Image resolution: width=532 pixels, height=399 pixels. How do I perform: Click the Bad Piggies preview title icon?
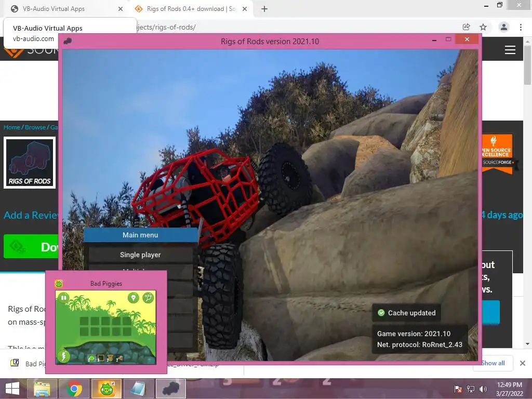click(x=59, y=284)
